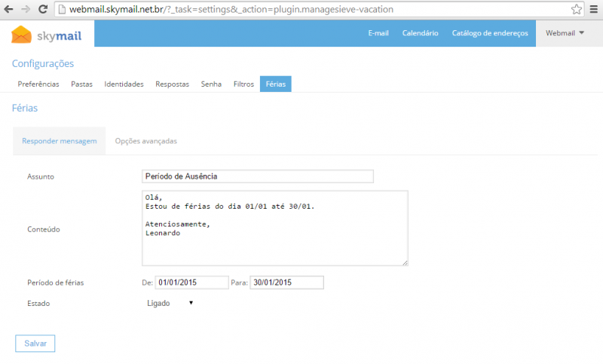Image resolution: width=603 pixels, height=364 pixels.
Task: Bookmark page using star icon
Action: click(576, 9)
